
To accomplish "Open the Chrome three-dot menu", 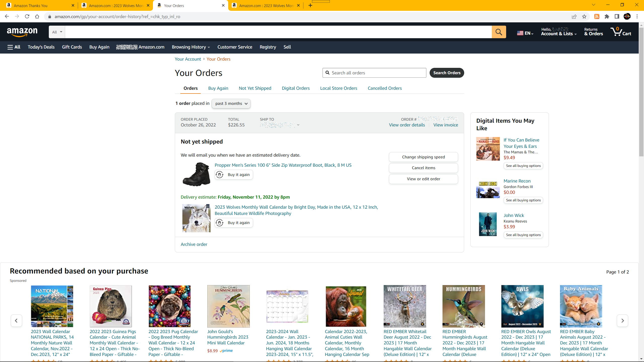I will coord(637,17).
